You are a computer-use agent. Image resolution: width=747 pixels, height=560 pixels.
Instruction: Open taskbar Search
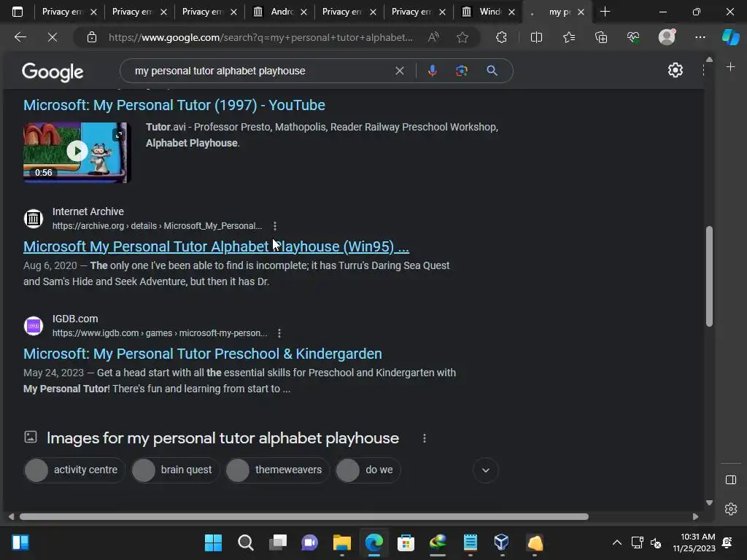pyautogui.click(x=245, y=542)
